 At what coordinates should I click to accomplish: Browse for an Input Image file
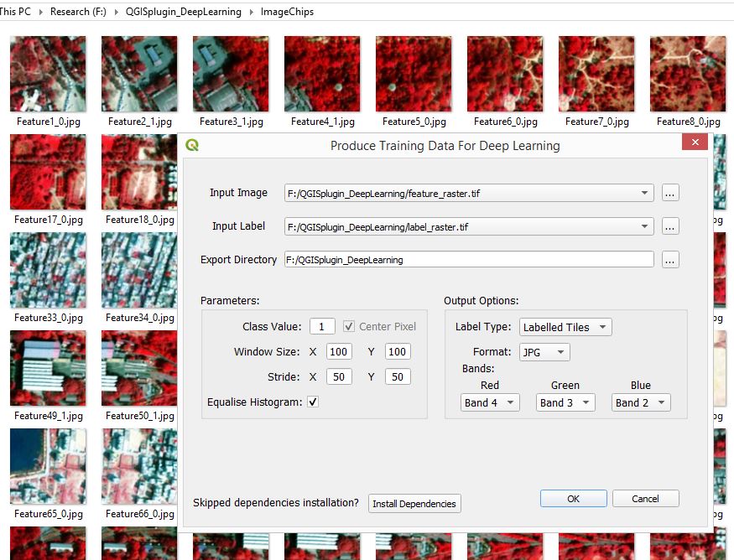click(x=669, y=192)
